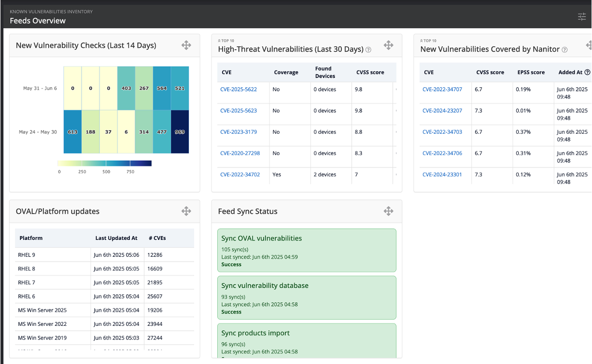Grab move handle on OVAL/Platform updates widget
This screenshot has height=364, width=592.
(x=186, y=211)
